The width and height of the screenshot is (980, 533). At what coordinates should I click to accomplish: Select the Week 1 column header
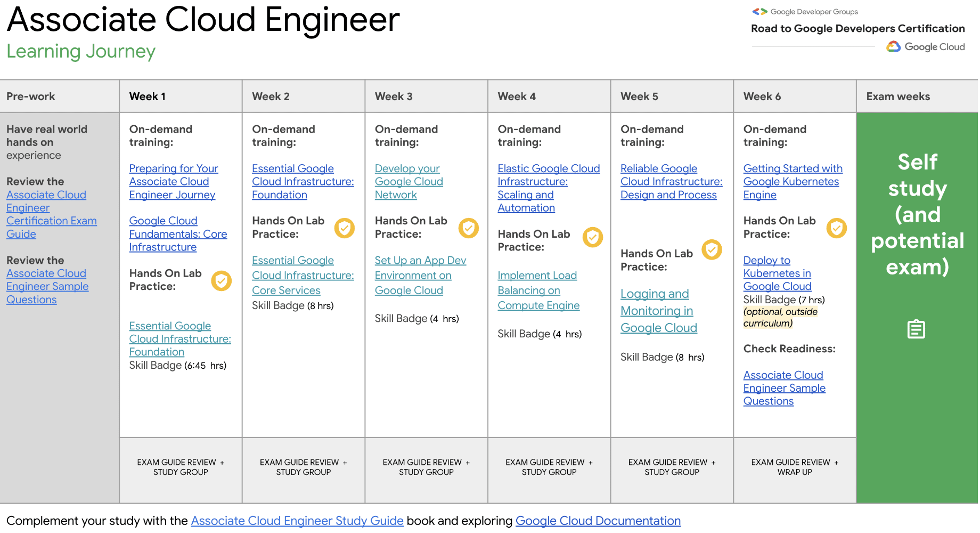148,96
